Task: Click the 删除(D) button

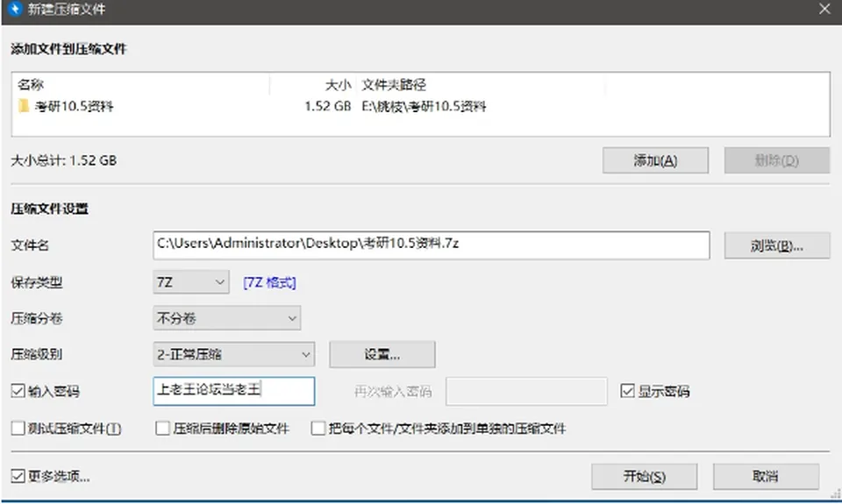Action: click(x=776, y=160)
